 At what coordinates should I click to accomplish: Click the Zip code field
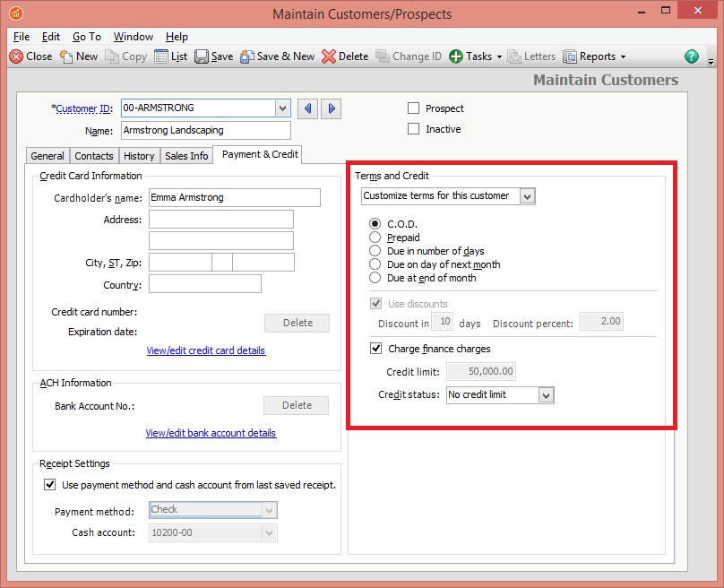click(x=263, y=263)
